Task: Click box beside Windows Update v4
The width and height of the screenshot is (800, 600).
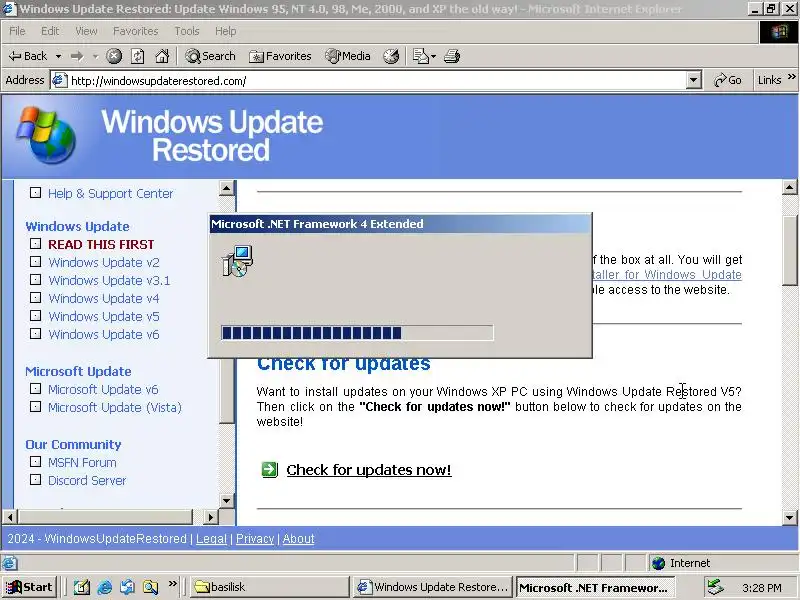Action: pyautogui.click(x=35, y=297)
